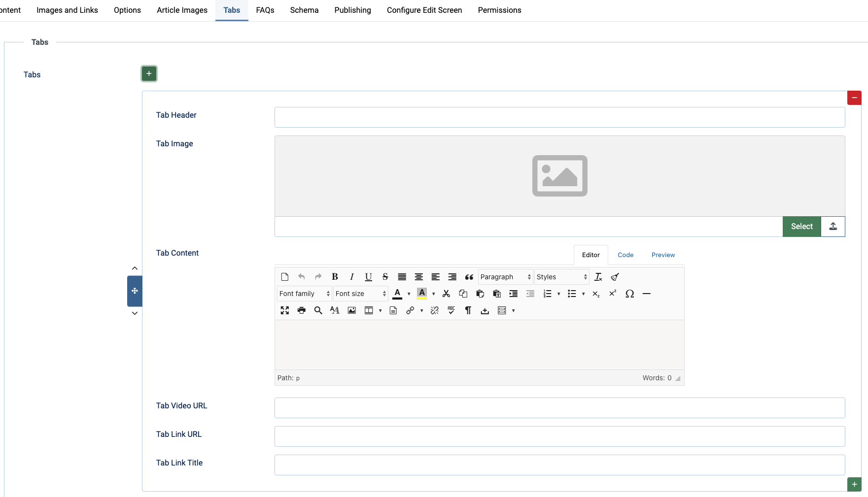
Task: Open the Paragraph format dropdown
Action: click(505, 277)
